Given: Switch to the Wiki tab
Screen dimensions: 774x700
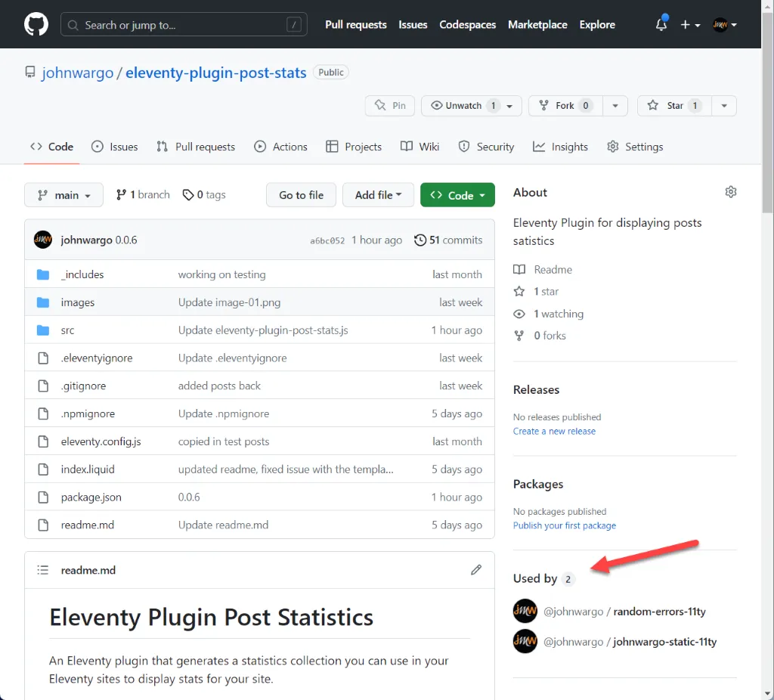Looking at the screenshot, I should [x=420, y=147].
